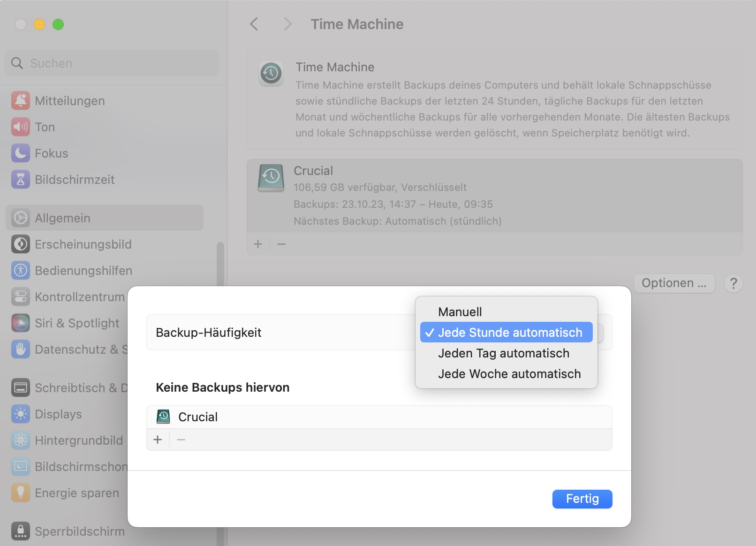This screenshot has width=756, height=546.
Task: Open Bedienungshilfen accessibility icon
Action: [21, 271]
